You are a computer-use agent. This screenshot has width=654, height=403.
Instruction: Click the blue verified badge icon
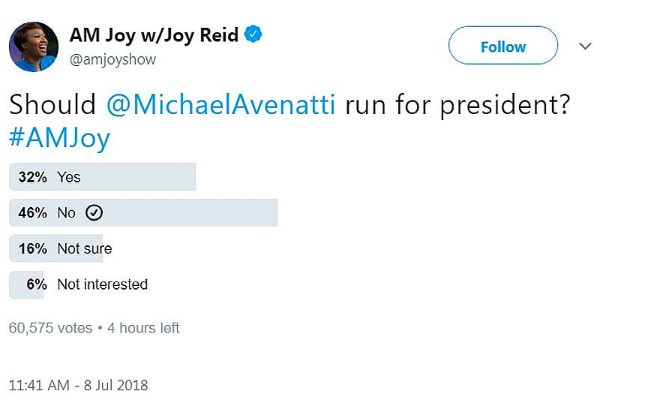click(253, 34)
